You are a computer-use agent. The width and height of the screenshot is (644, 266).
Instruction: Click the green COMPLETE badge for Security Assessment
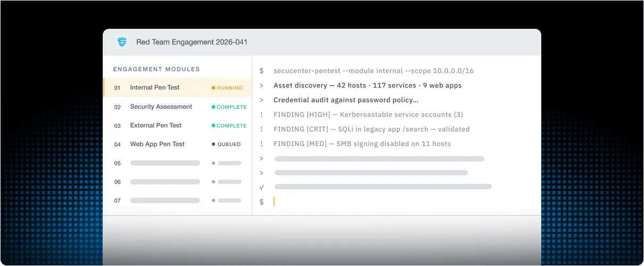[229, 107]
